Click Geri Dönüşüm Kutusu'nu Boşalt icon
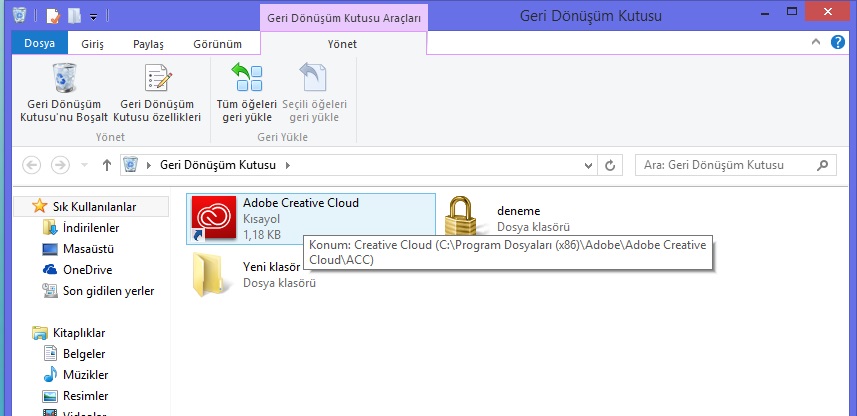This screenshot has height=416, width=857. (x=64, y=77)
